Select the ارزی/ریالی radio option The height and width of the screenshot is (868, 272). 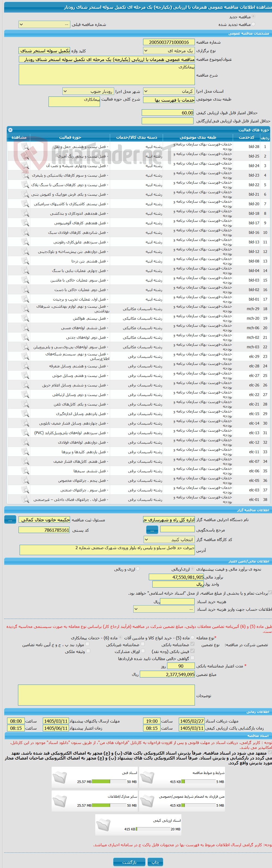192,569
